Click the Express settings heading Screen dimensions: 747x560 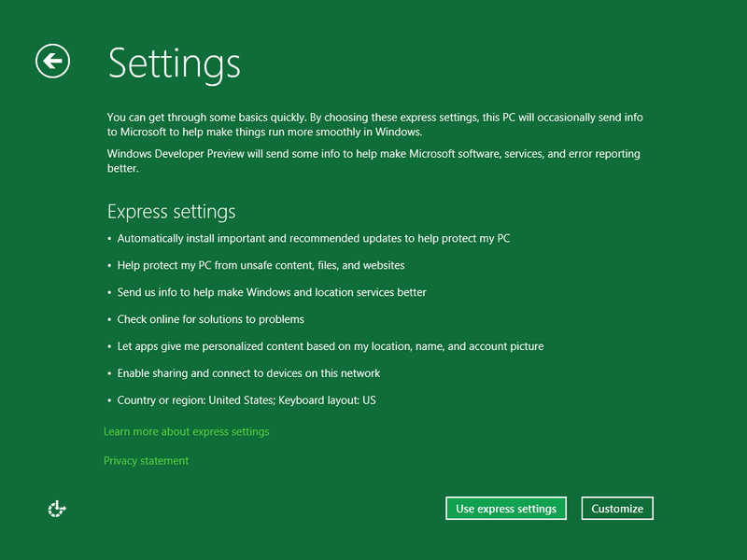pos(171,212)
